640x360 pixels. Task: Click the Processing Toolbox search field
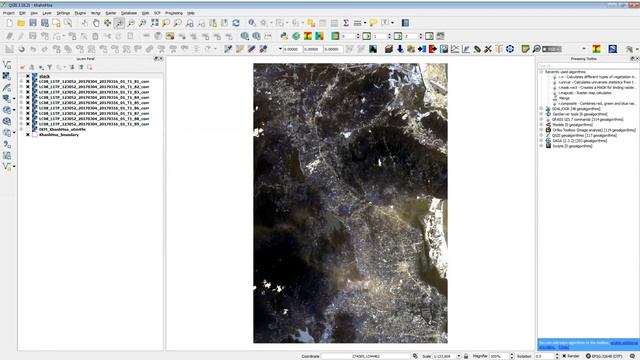[587, 65]
